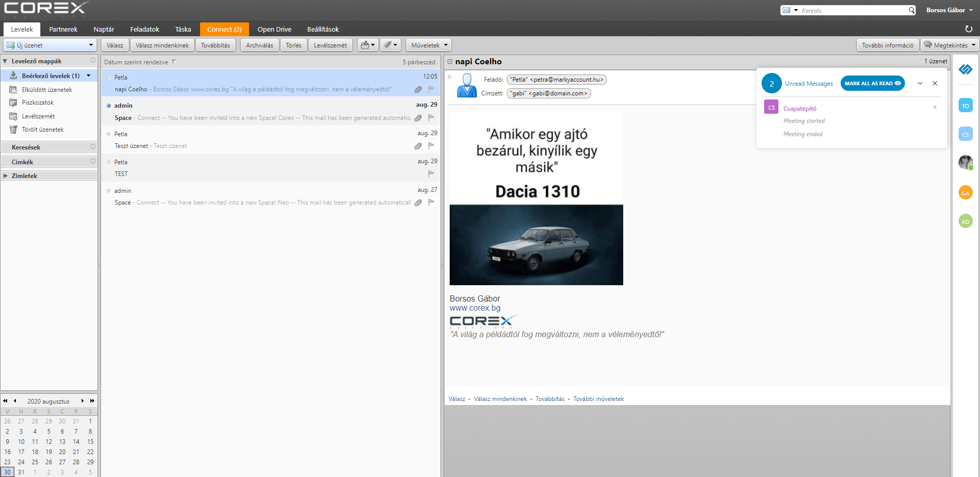Open the Megtekintés dropdown

tap(950, 45)
